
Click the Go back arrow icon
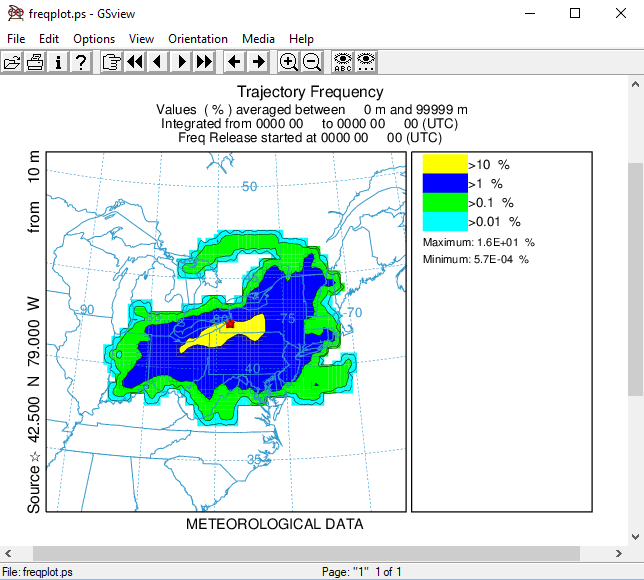[235, 62]
